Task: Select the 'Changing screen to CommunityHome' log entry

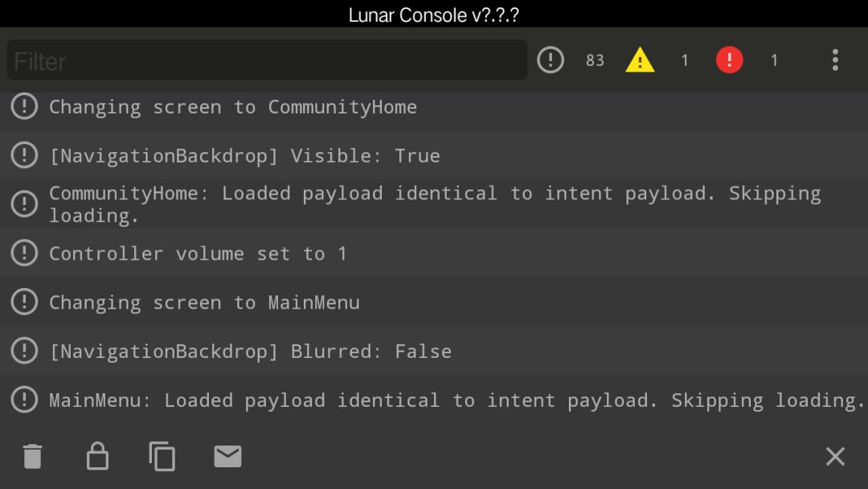Action: click(434, 107)
